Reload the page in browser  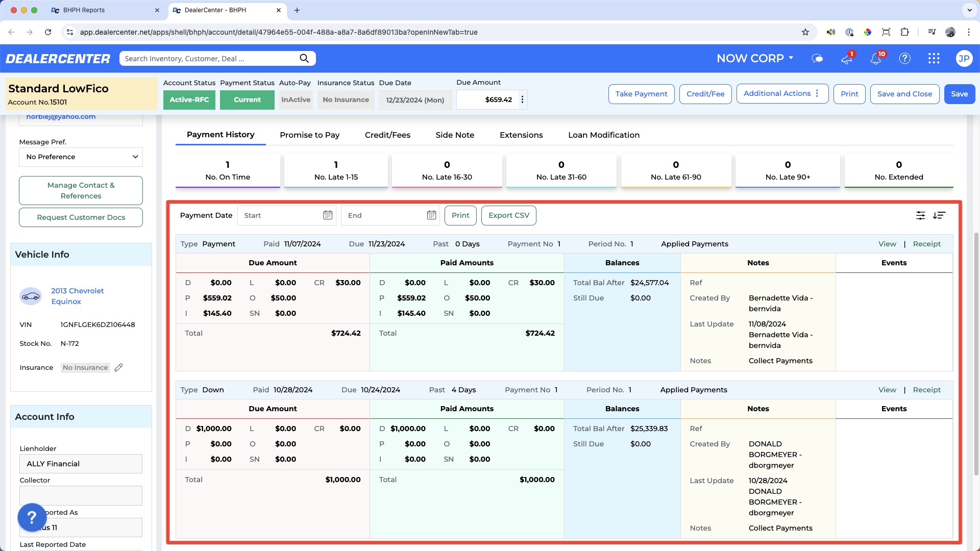pyautogui.click(x=48, y=32)
